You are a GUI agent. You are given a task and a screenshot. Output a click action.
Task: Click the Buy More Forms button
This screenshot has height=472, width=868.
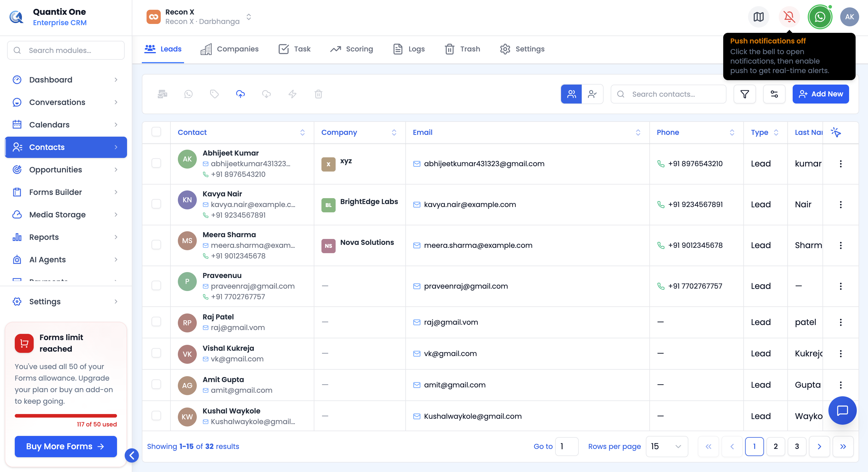coord(66,446)
